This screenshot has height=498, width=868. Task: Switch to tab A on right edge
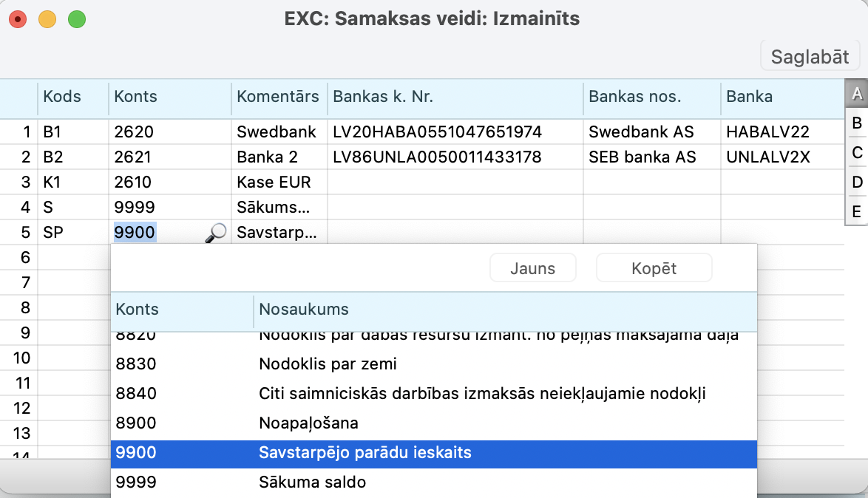point(857,94)
